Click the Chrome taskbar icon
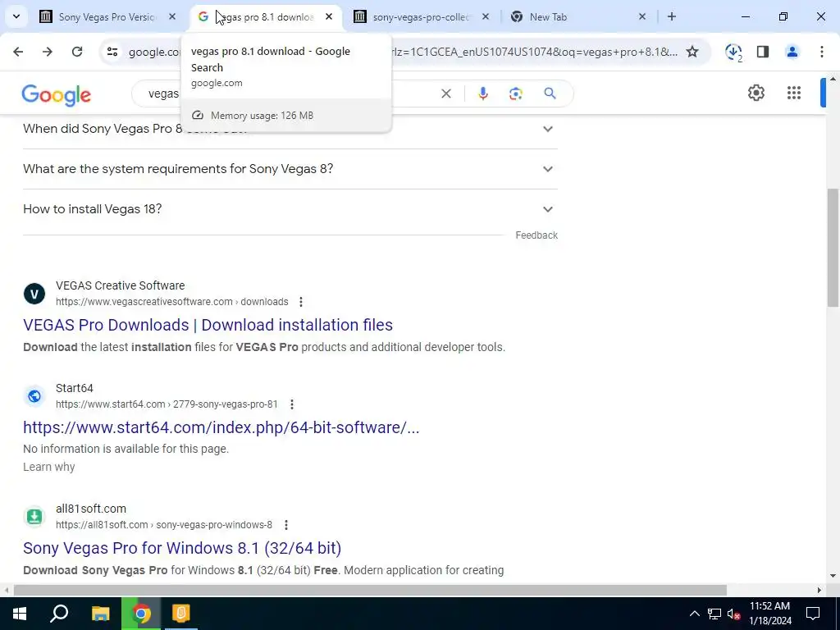 tap(141, 614)
